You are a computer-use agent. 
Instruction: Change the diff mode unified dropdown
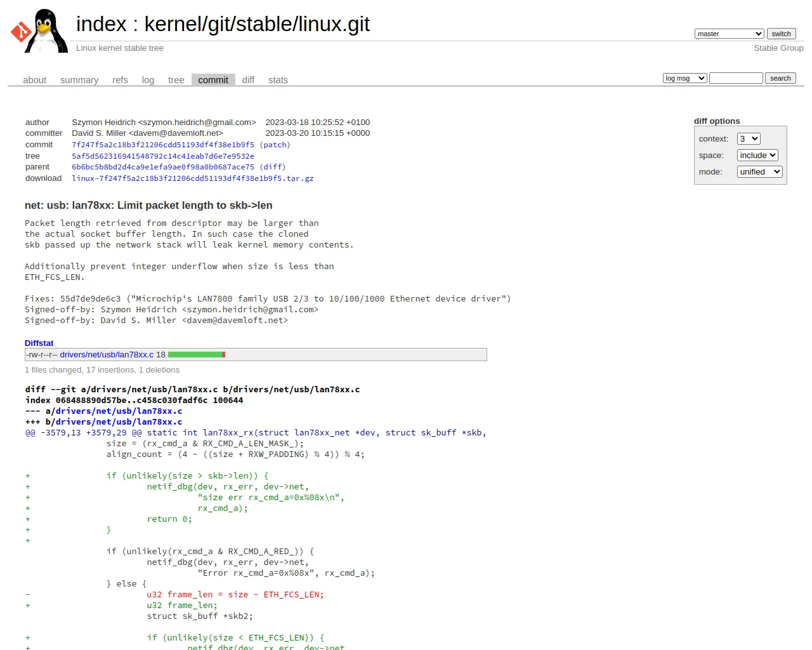click(760, 172)
